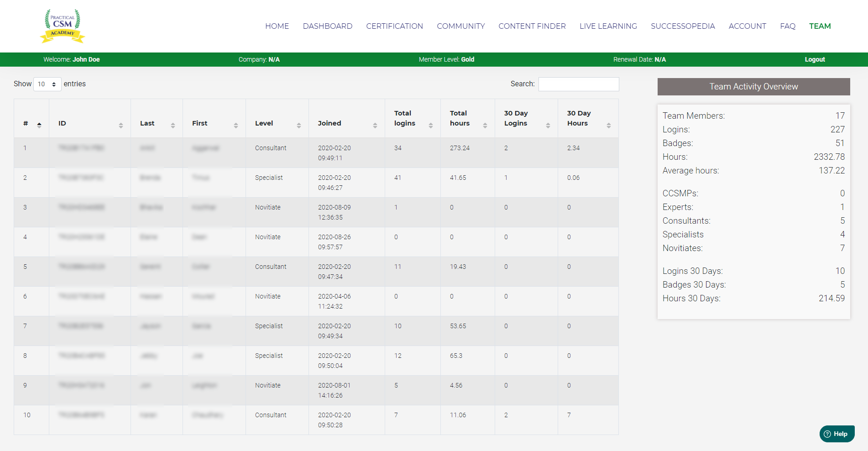Toggle sort on the # column

tap(39, 125)
